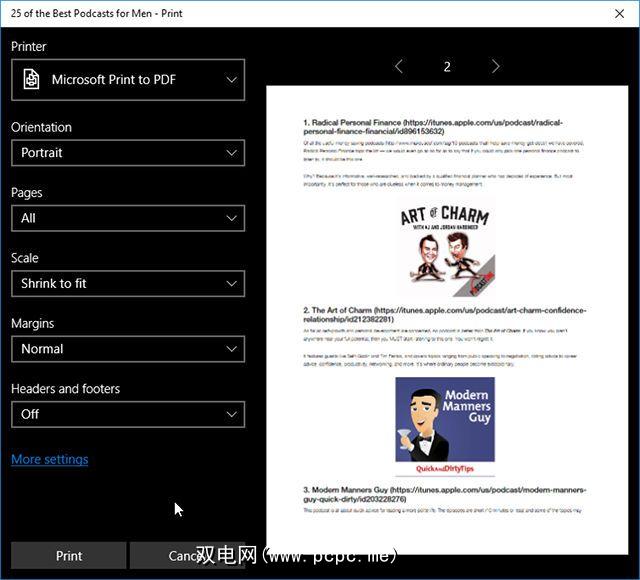Image resolution: width=640 pixels, height=580 pixels.
Task: Click the window title '25 of the Best Podcasts for Men - Print'
Action: (96, 13)
